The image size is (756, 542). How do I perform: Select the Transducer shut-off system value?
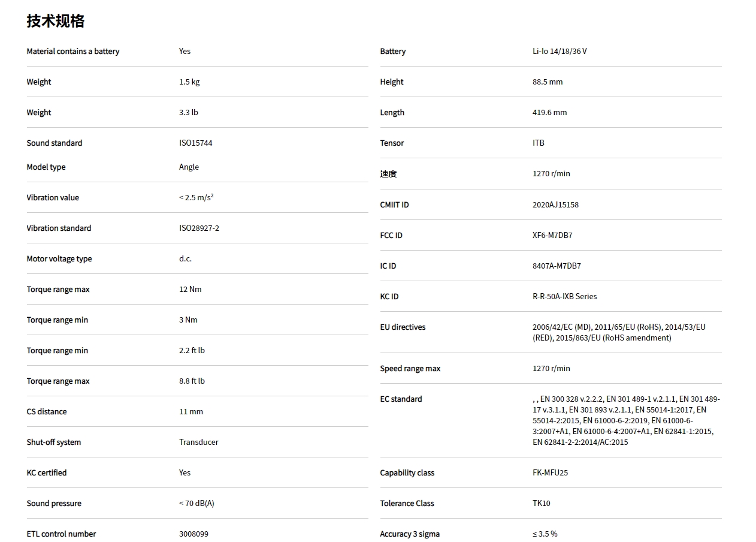198,442
